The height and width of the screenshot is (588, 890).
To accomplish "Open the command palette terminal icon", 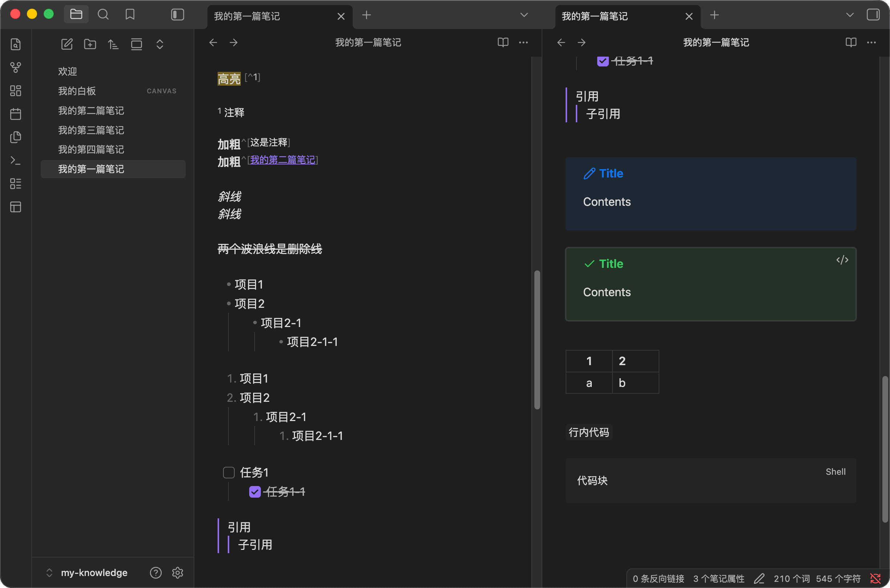I will tap(15, 160).
